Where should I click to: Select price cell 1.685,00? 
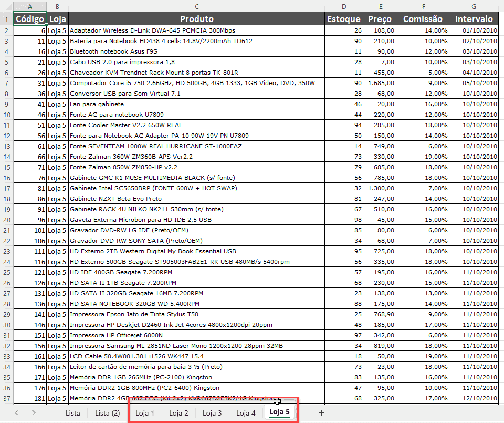click(x=381, y=83)
